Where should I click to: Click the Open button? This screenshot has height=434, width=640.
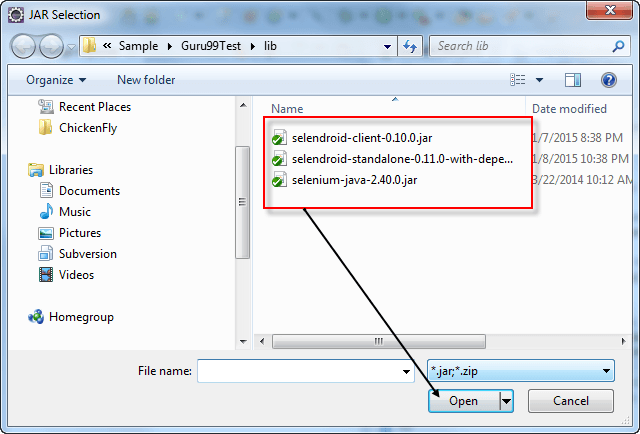tap(464, 401)
